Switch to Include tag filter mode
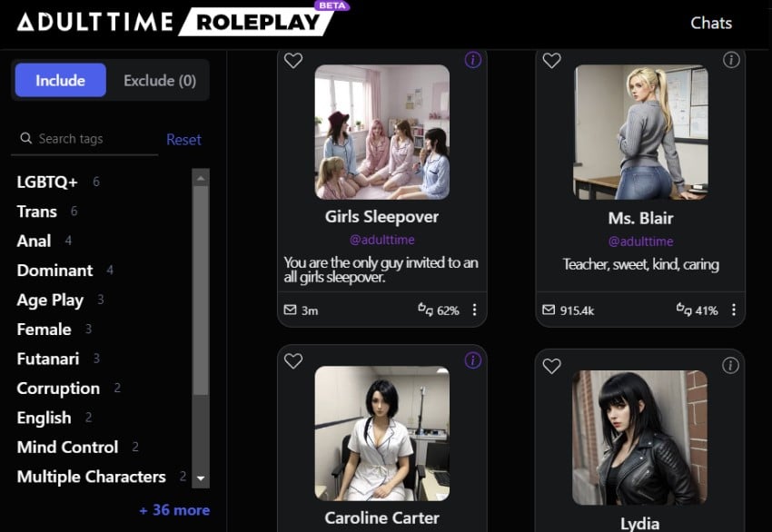The height and width of the screenshot is (532, 772). [x=60, y=80]
